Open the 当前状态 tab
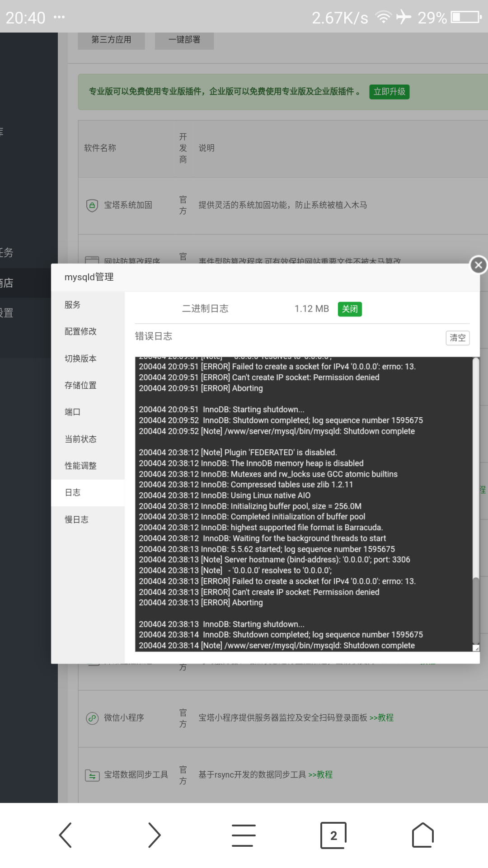 88,439
